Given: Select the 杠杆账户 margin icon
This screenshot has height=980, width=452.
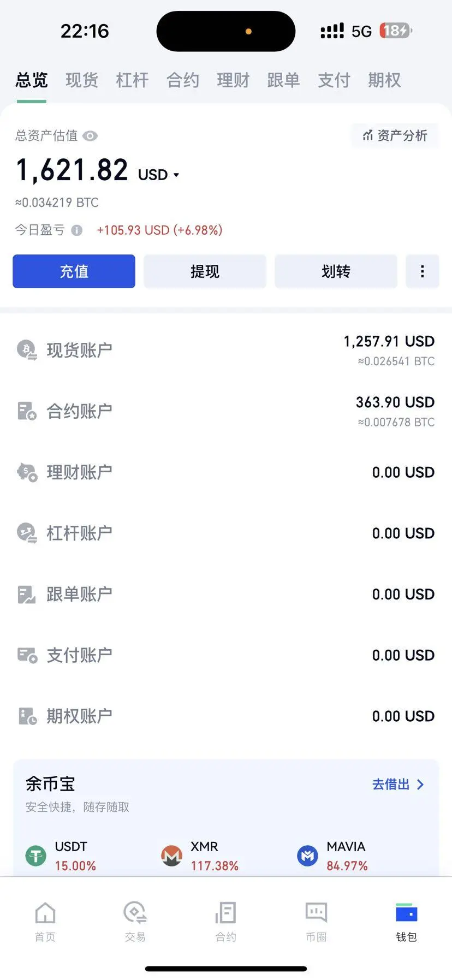Looking at the screenshot, I should pyautogui.click(x=27, y=533).
